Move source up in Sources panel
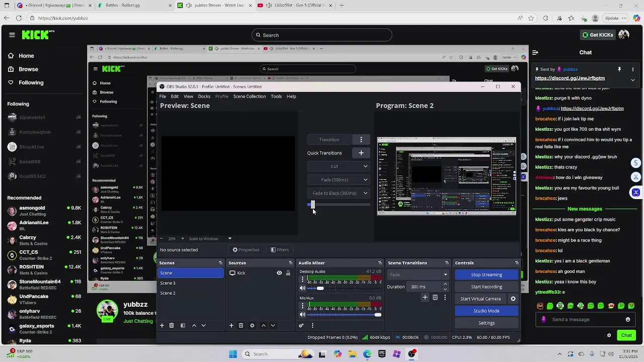The image size is (644, 362). coord(264,326)
